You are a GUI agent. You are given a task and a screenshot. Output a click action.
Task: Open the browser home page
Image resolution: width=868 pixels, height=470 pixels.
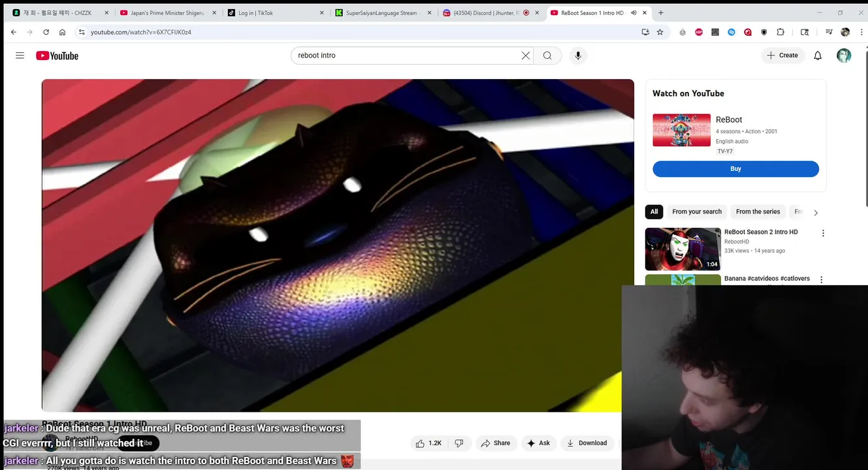coord(62,32)
